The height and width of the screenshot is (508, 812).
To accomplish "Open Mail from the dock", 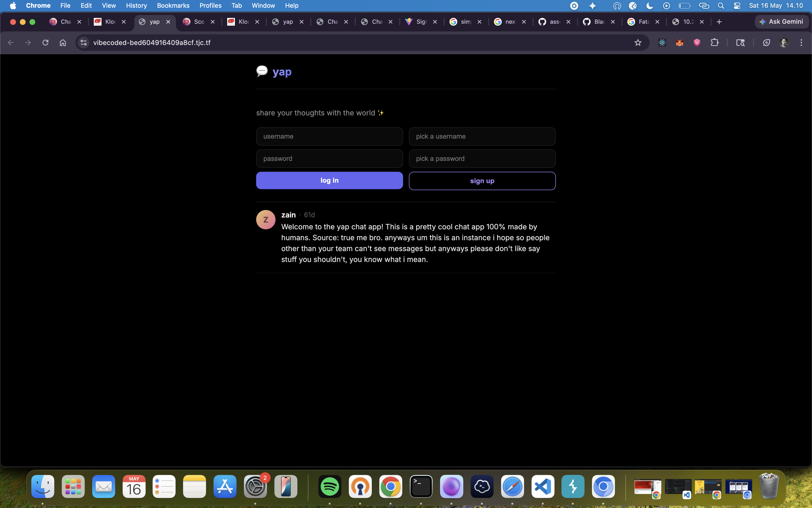I will (104, 486).
